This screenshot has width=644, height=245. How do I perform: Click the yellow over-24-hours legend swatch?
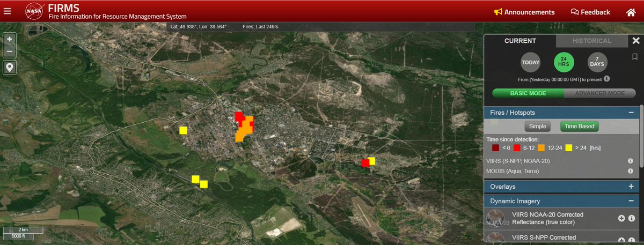[568, 147]
